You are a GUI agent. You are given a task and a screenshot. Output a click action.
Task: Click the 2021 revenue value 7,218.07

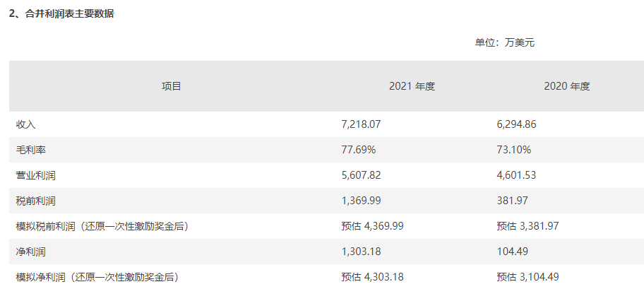[361, 124]
